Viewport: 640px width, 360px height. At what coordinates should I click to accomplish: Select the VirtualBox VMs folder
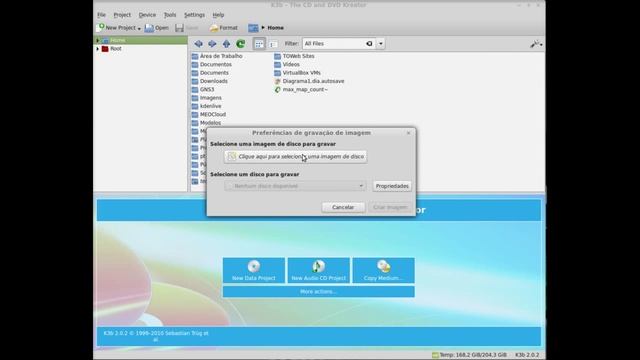[x=298, y=73]
